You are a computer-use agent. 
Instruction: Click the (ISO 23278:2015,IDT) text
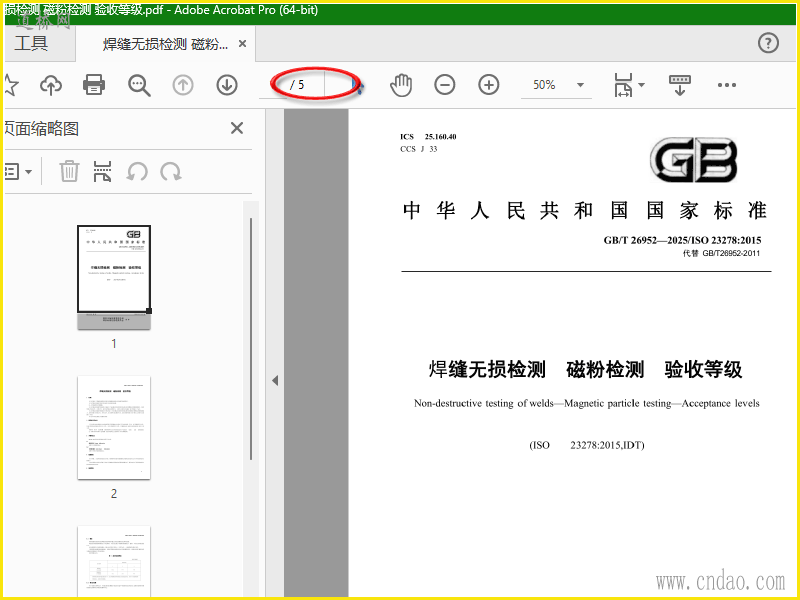[x=587, y=445]
